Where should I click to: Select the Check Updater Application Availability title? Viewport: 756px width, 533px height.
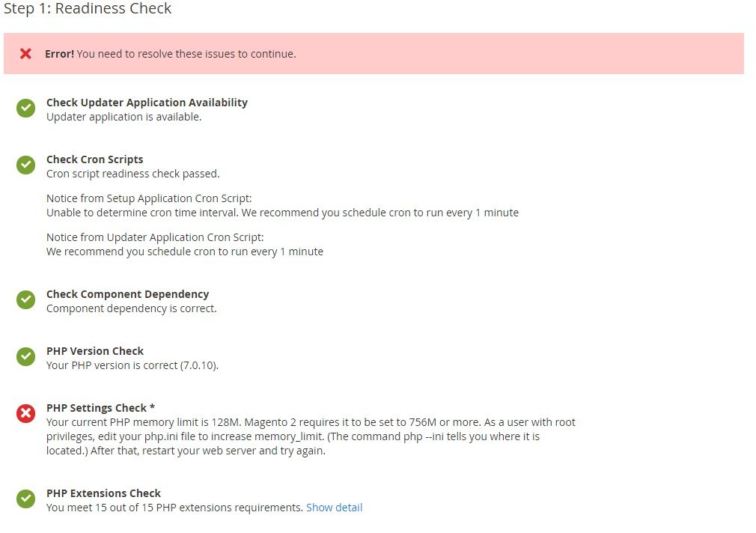pyautogui.click(x=147, y=103)
